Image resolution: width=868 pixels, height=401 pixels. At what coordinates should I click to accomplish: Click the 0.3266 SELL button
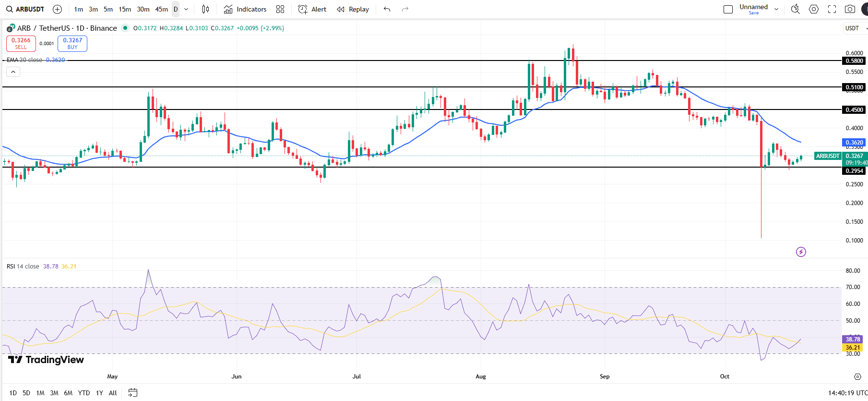click(x=21, y=43)
